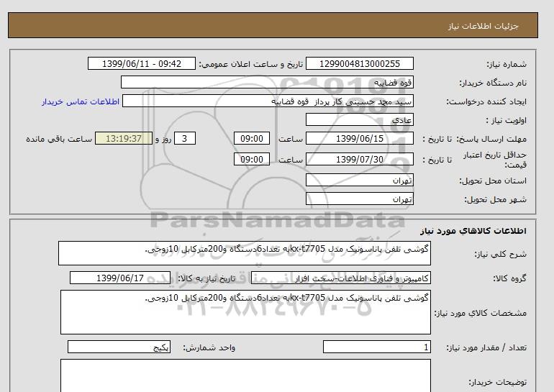This screenshot has height=392, width=554.
Task: Click the label گروه کالا
Action: (509, 278)
